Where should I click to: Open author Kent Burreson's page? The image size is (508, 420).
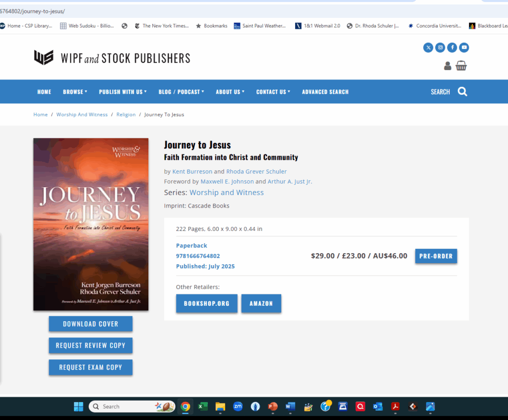coord(192,172)
